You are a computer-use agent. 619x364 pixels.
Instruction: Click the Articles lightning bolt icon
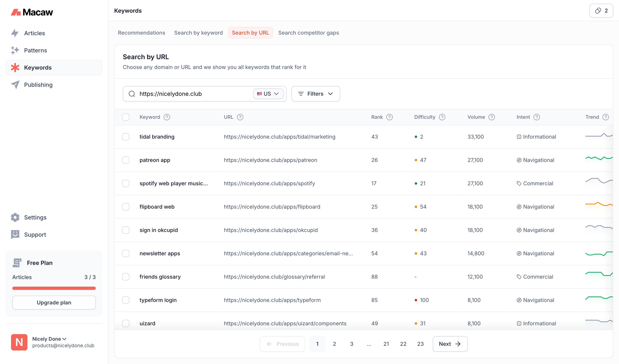pos(15,33)
